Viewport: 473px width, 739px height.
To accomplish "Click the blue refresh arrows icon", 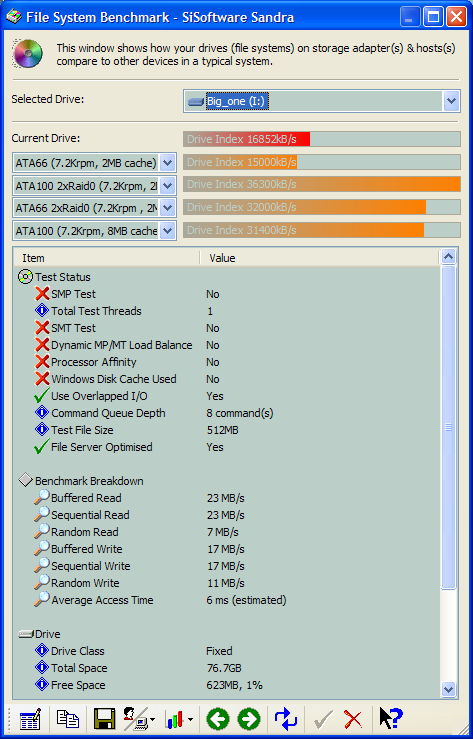I will (285, 719).
